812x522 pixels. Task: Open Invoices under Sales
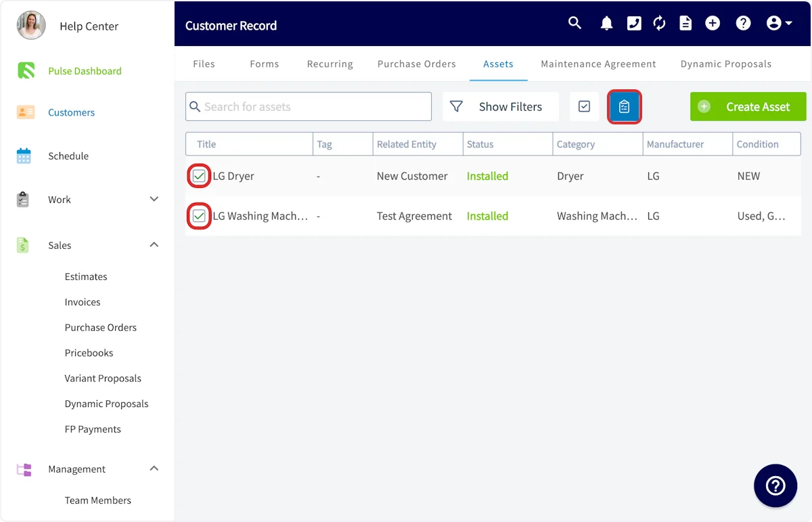(x=83, y=302)
